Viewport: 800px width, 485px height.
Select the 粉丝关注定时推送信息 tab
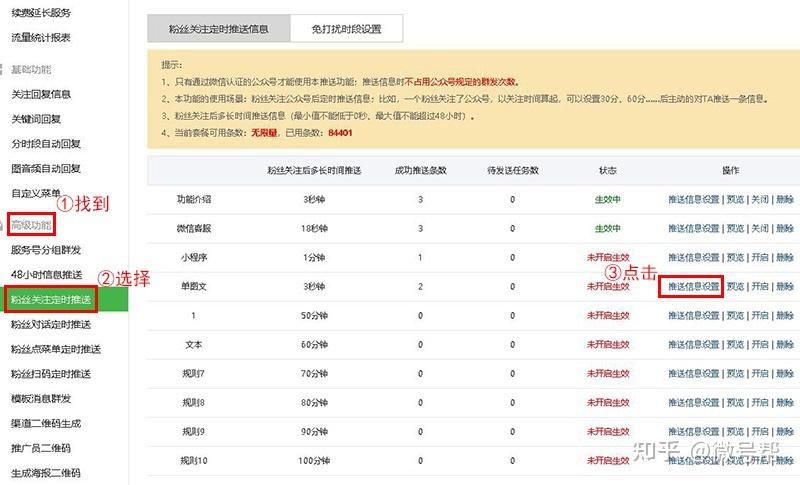pyautogui.click(x=219, y=29)
